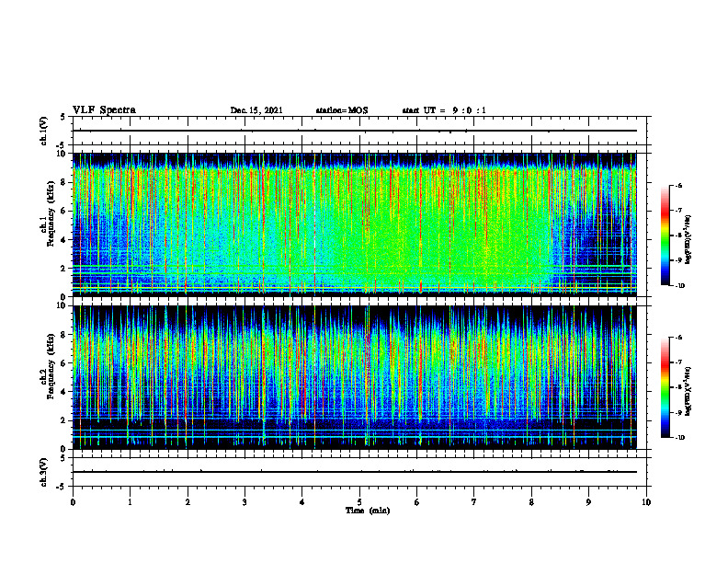
Task: Click the "ch.3(V)" axis label
Action: coord(43,472)
